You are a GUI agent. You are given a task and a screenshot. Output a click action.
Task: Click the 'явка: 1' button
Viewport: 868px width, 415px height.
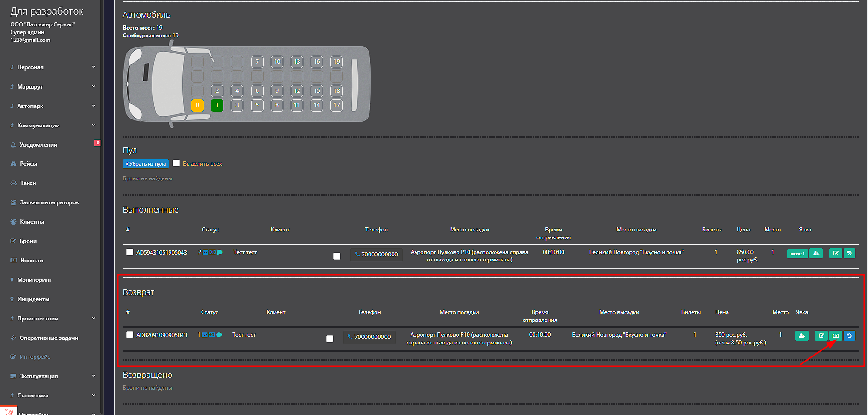797,254
